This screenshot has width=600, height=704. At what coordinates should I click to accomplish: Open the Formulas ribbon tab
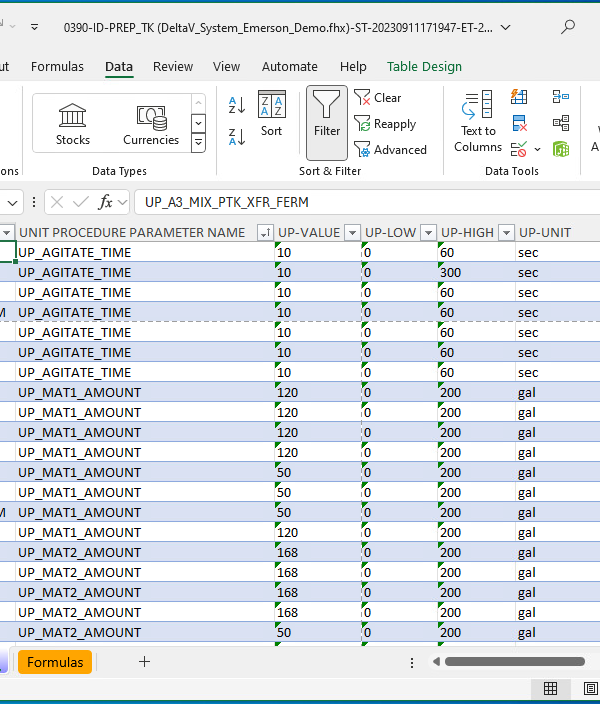pyautogui.click(x=57, y=66)
